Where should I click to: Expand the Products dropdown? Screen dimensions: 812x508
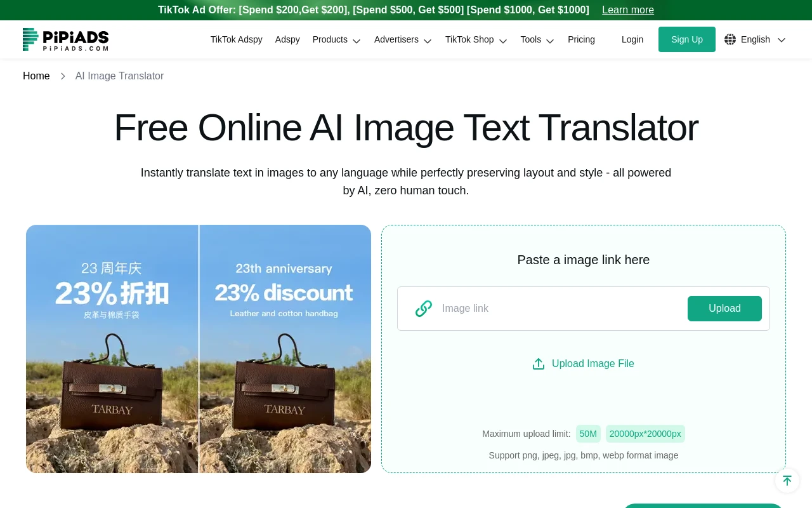[x=336, y=39]
